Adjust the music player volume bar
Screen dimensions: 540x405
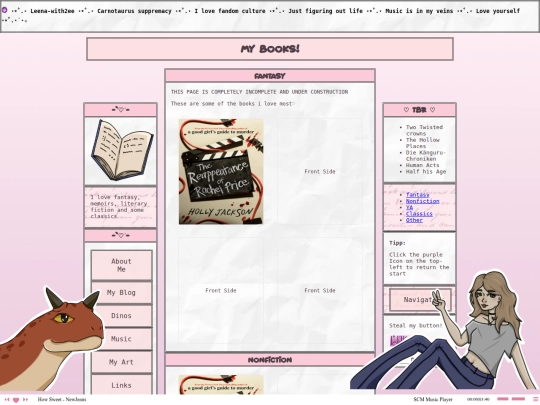(518, 399)
